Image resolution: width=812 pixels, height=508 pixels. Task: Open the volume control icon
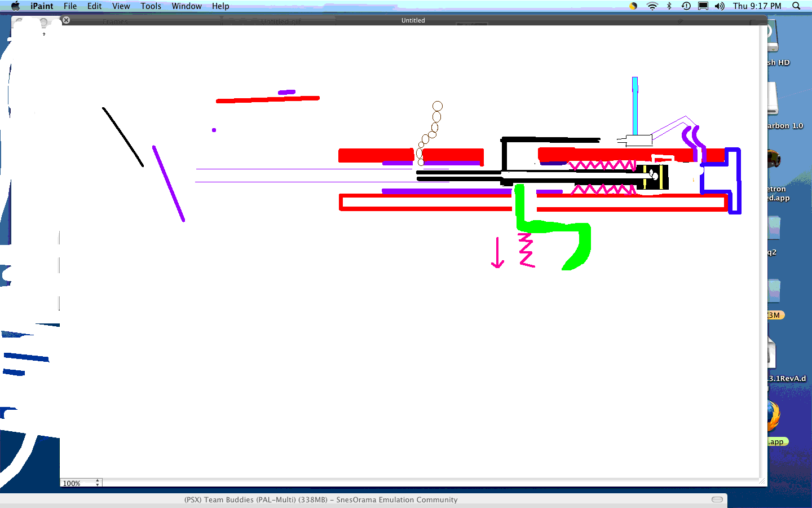(720, 6)
